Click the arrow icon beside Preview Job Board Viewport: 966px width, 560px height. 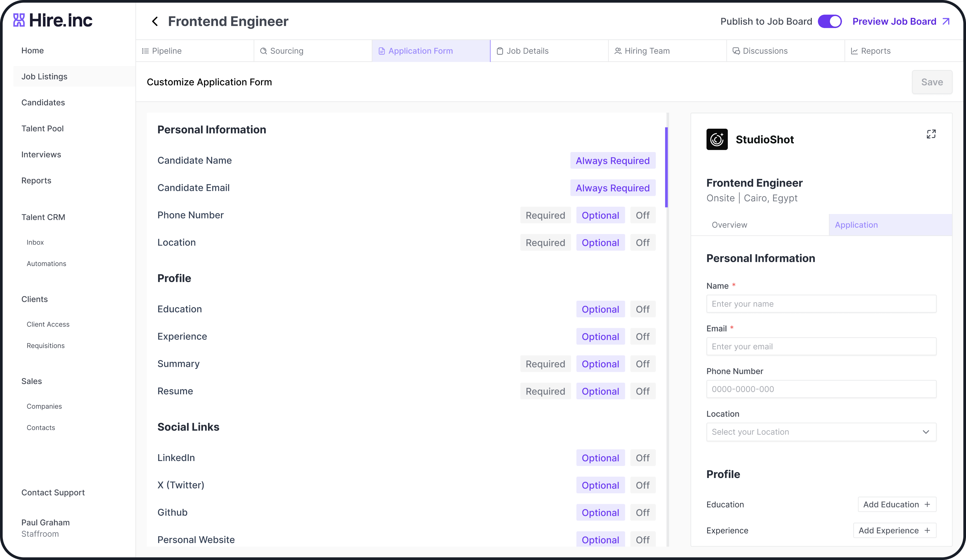click(946, 21)
